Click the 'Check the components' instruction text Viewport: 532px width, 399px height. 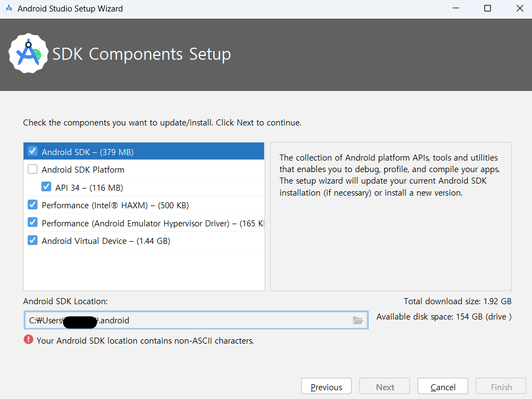click(x=162, y=123)
